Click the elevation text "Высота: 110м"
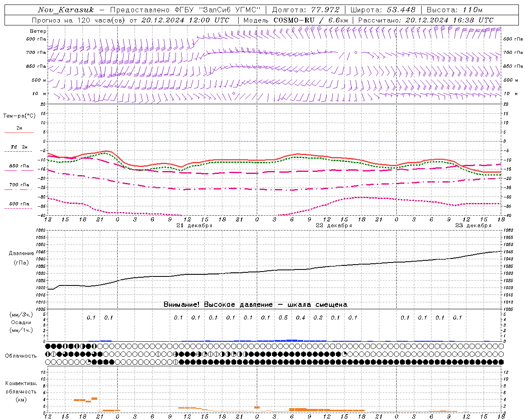Viewport: 525px width, 420px height. tap(454, 10)
